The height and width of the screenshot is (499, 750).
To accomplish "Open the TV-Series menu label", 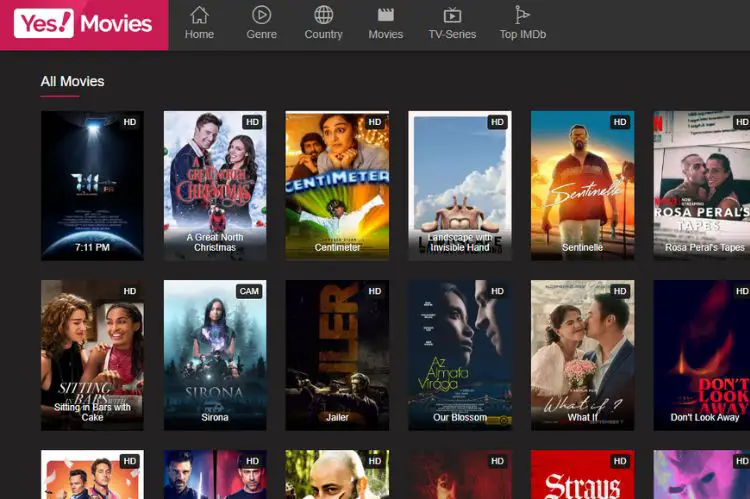I will click(x=452, y=34).
